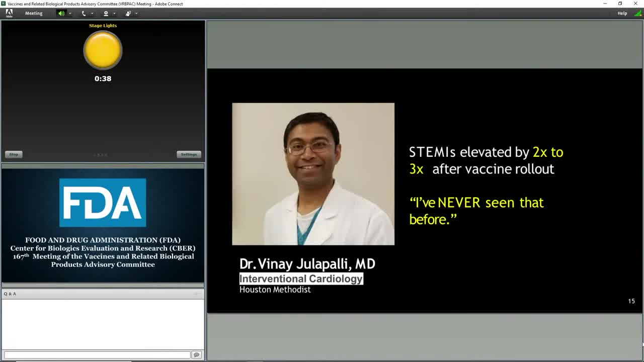Click slide number 15
644x362 pixels.
click(631, 301)
